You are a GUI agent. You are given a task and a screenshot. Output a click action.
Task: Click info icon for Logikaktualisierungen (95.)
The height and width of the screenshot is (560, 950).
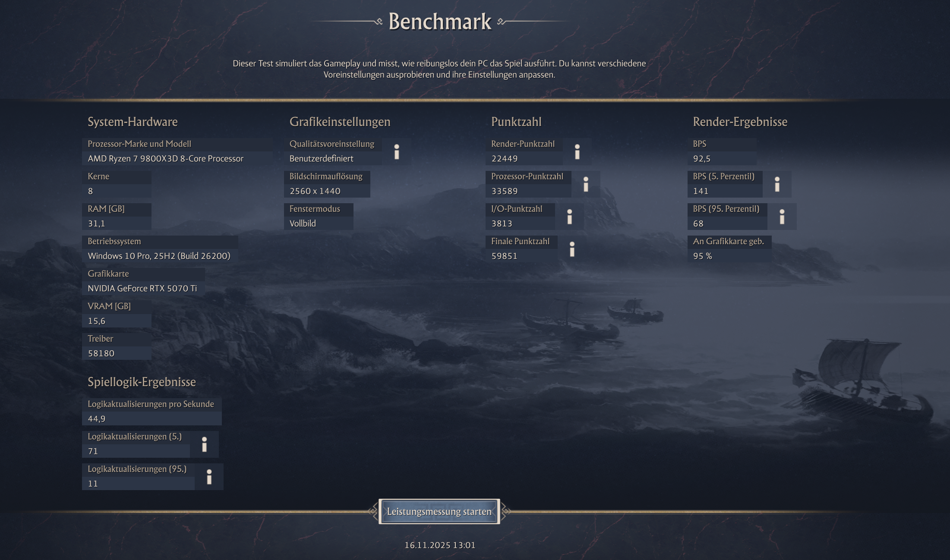tap(209, 477)
